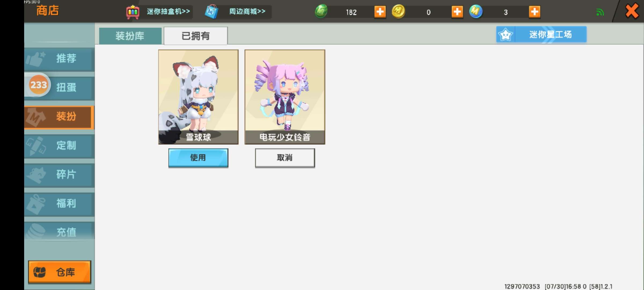Select the 已拥有 owned tab
Screen dimensions: 644x290
coord(196,36)
